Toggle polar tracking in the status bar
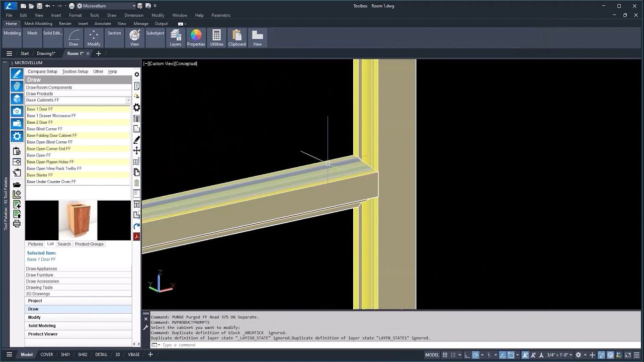Screen dimensions: 644x362 tap(476, 355)
